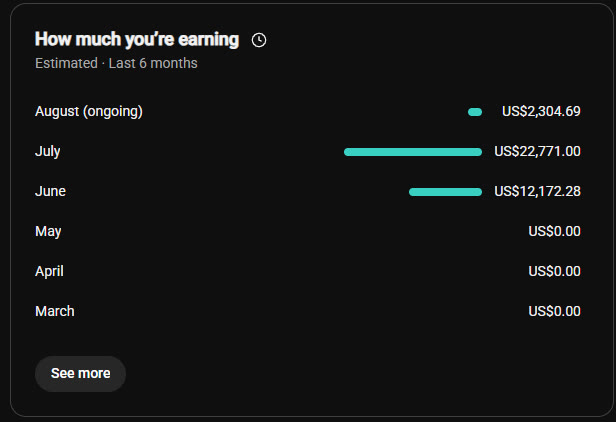
Task: Click the word "Estimated" in subtitle
Action: point(66,63)
